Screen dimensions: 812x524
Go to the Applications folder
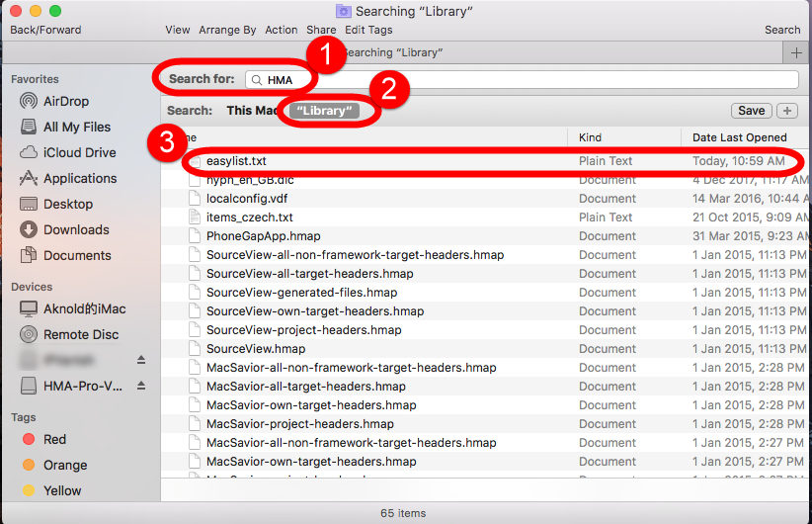(79, 178)
